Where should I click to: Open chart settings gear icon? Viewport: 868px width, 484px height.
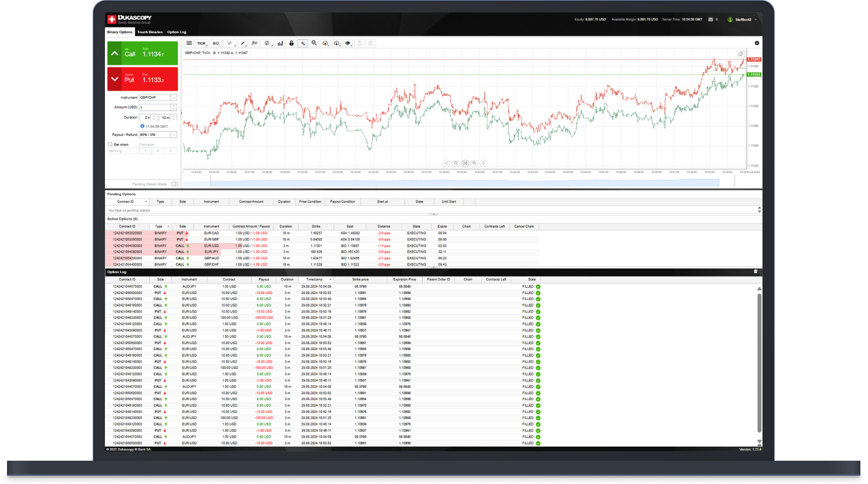(757, 43)
